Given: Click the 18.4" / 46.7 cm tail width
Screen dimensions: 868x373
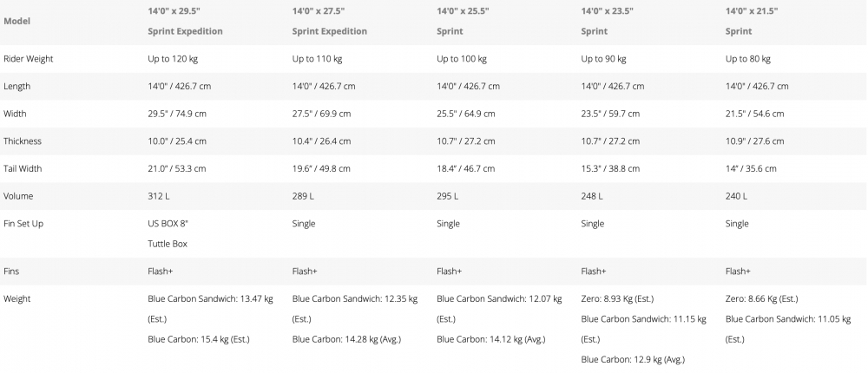Looking at the screenshot, I should tap(466, 168).
